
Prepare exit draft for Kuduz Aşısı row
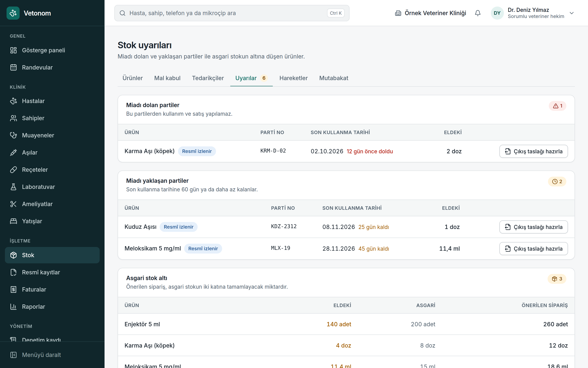point(533,227)
